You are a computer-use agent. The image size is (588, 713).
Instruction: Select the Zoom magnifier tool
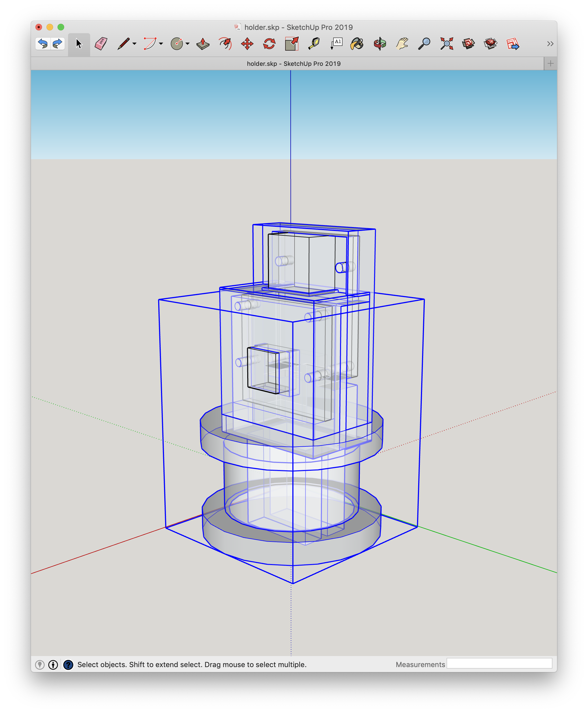(x=424, y=44)
